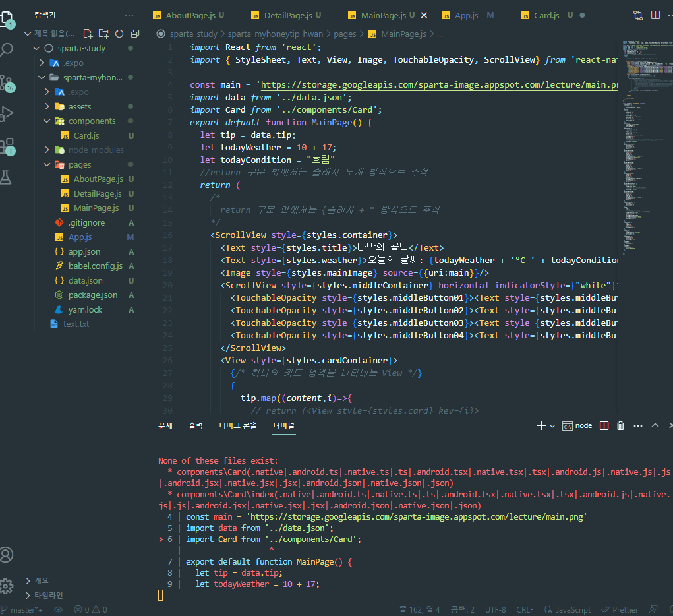The height and width of the screenshot is (616, 673).
Task: Open the googleapis main image URL link
Action: point(439,85)
